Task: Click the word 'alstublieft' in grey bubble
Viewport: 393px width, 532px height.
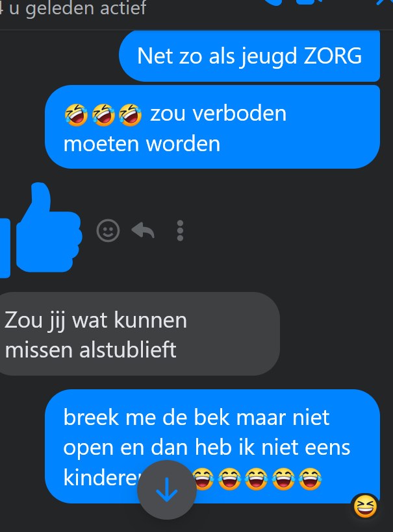Action: pyautogui.click(x=128, y=350)
